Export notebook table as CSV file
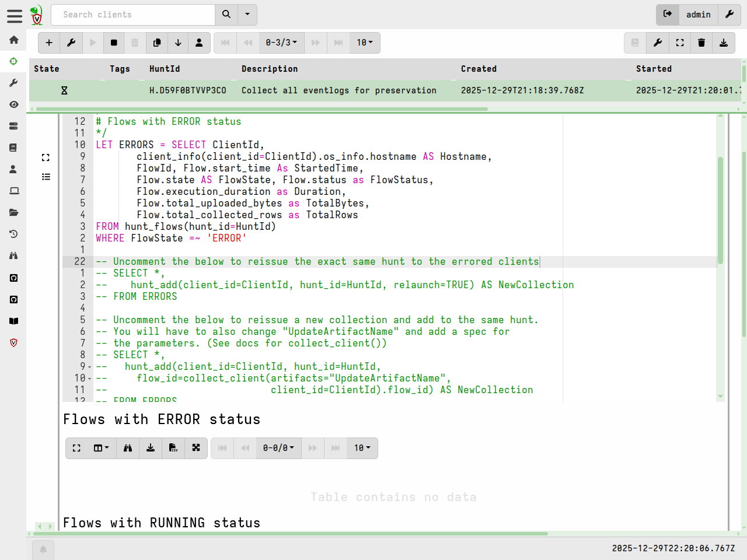Viewport: 747px width, 560px height. click(x=173, y=448)
